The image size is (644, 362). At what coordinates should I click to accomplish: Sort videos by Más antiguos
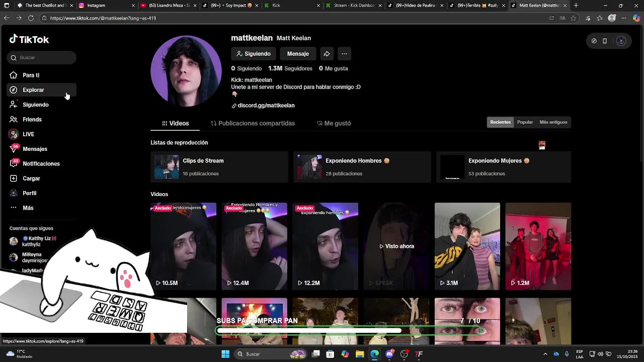[x=553, y=122]
